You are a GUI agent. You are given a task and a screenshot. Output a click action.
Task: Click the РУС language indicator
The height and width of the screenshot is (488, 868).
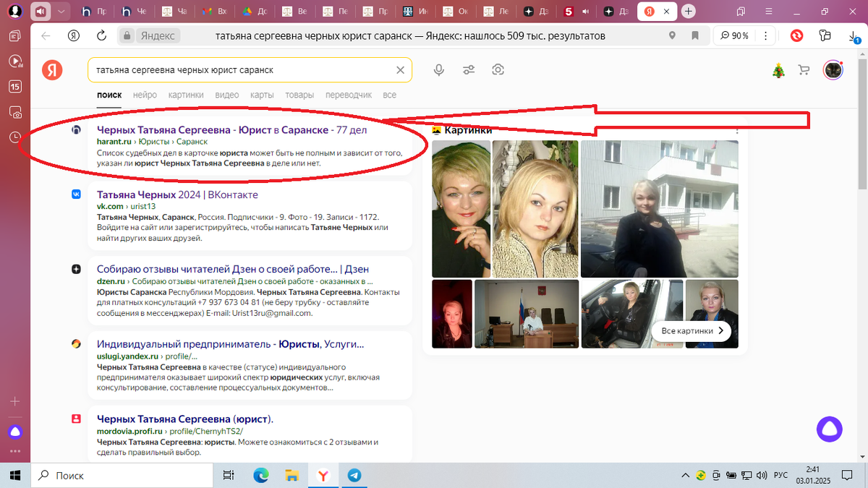(781, 475)
